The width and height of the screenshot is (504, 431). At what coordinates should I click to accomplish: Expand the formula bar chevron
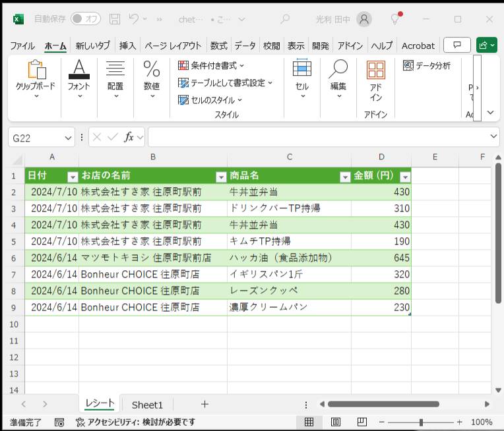tap(494, 136)
